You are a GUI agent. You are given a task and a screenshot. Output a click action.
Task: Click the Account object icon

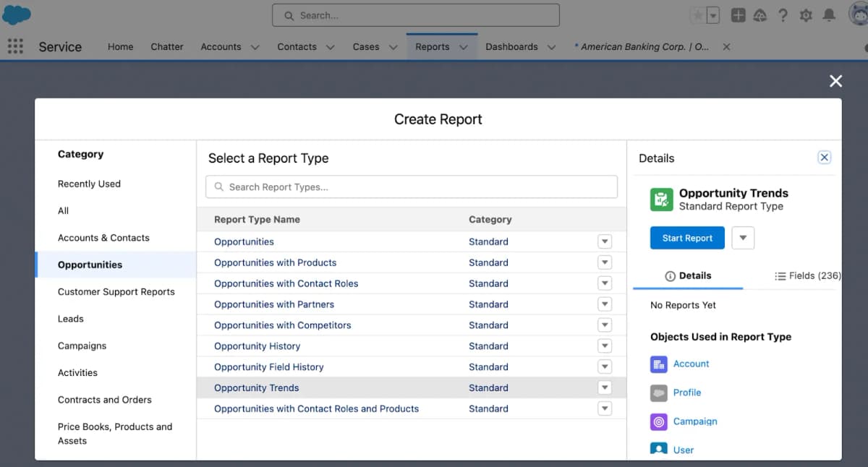tap(658, 364)
